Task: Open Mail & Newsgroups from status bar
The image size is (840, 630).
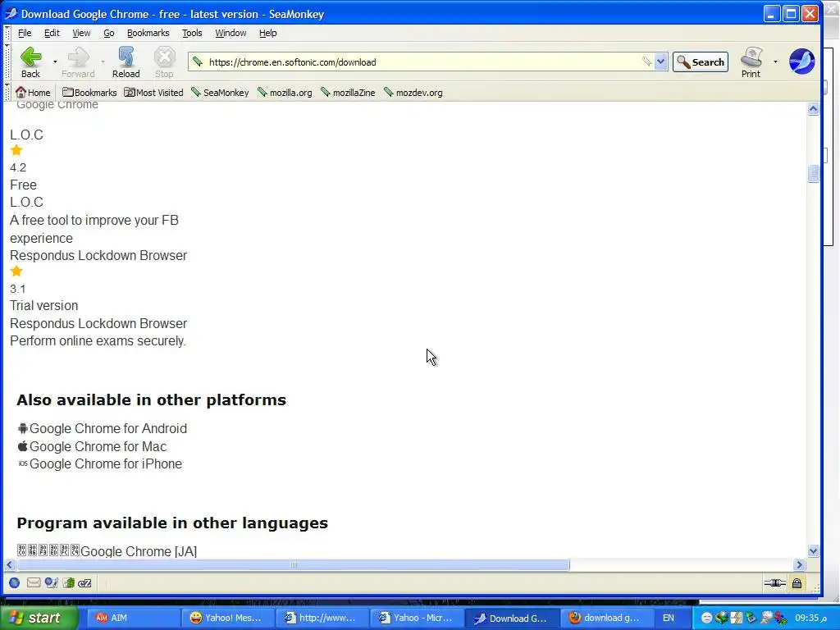Action: (33, 583)
